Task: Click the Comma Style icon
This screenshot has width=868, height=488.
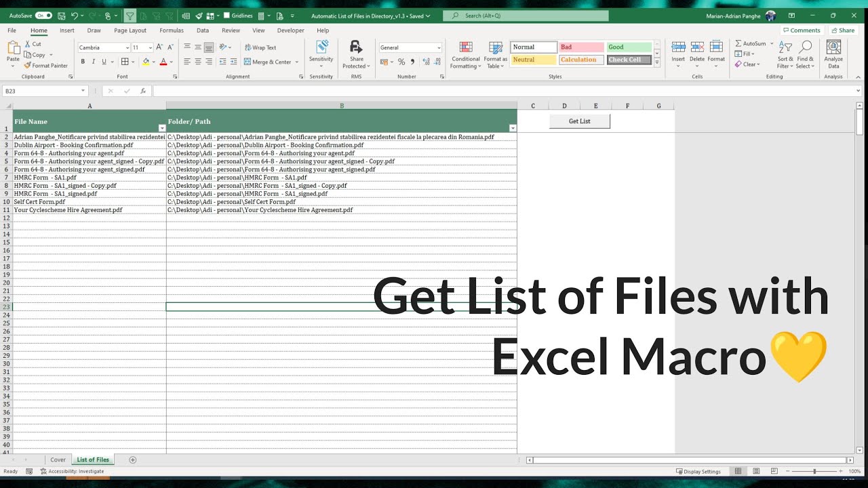Action: [412, 62]
